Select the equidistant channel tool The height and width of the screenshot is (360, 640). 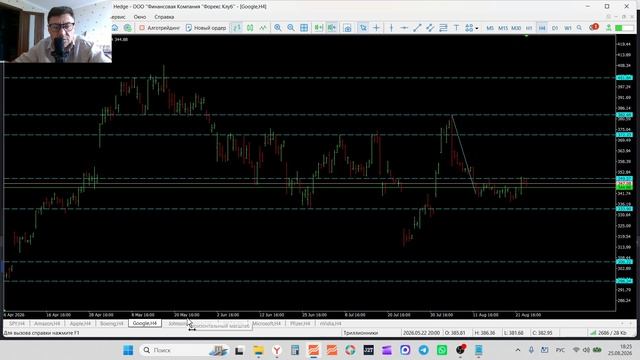430,28
